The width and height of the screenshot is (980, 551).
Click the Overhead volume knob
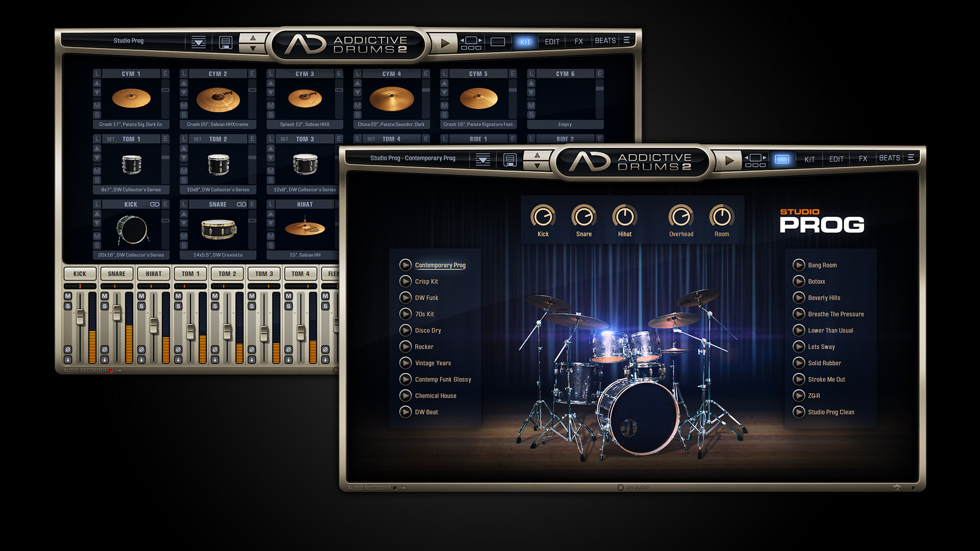click(681, 216)
